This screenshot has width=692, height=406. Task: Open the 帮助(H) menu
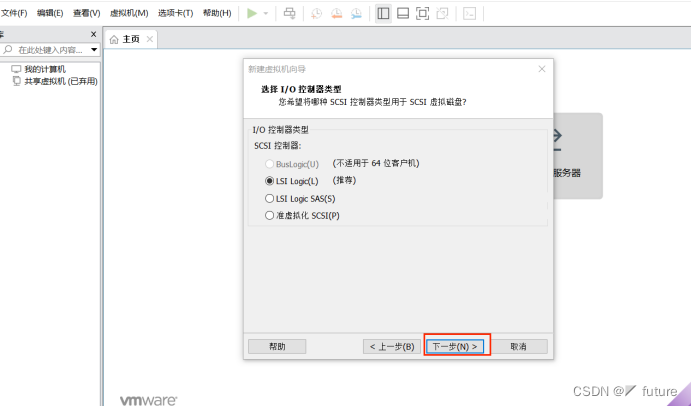(217, 13)
